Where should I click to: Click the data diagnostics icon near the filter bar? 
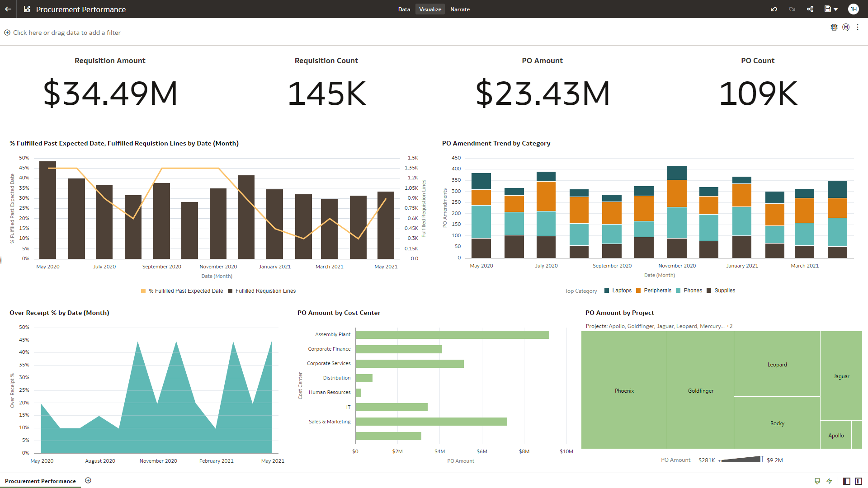coord(845,27)
